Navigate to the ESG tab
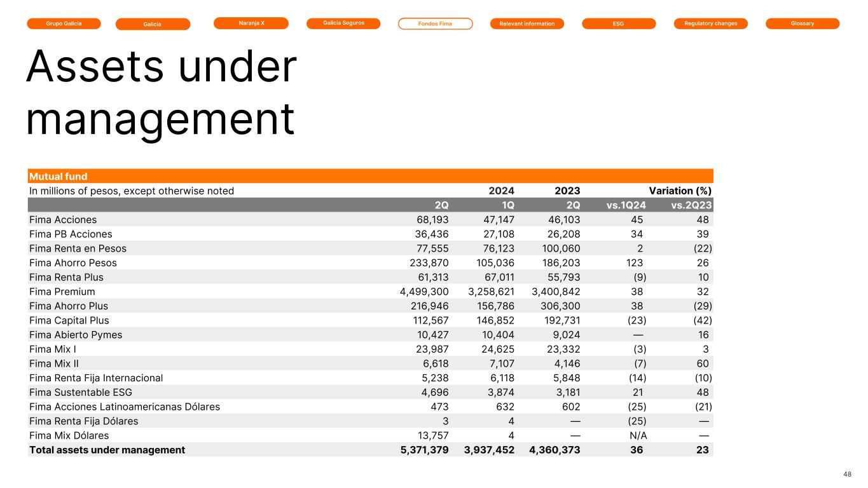 click(618, 24)
